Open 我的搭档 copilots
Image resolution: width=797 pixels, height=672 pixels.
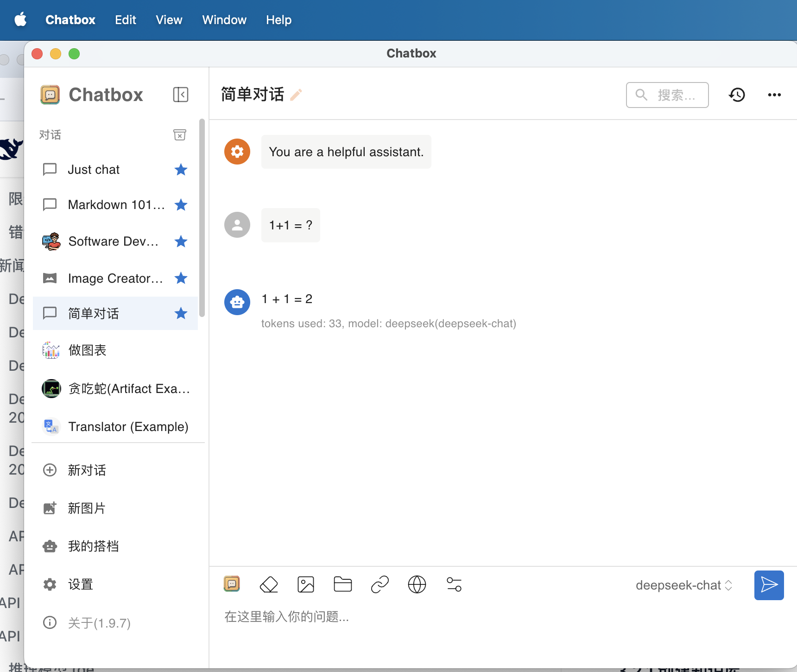pyautogui.click(x=115, y=546)
